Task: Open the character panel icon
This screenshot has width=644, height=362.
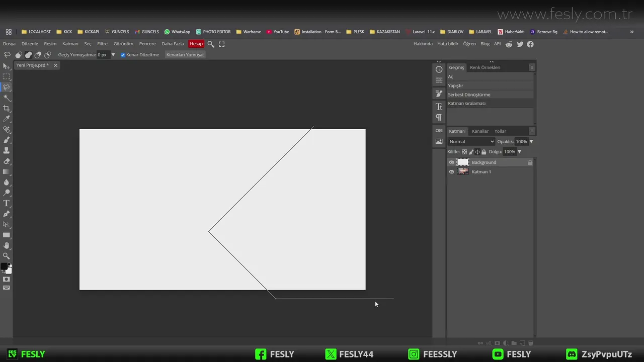Action: pos(439,107)
